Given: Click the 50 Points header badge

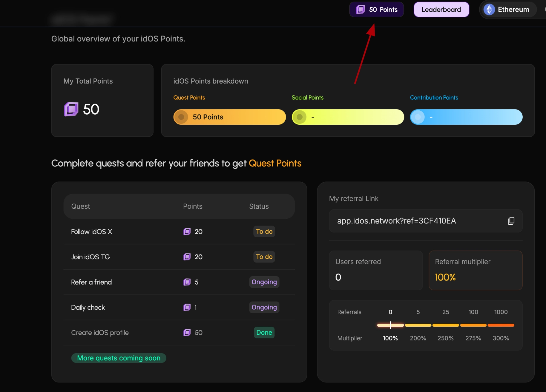Looking at the screenshot, I should click(x=376, y=10).
